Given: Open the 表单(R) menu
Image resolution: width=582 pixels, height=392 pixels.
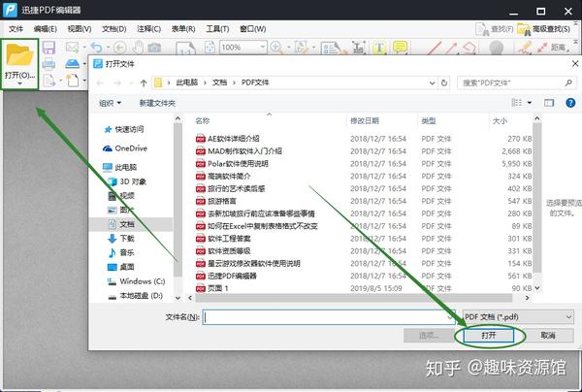Looking at the screenshot, I should 183,29.
